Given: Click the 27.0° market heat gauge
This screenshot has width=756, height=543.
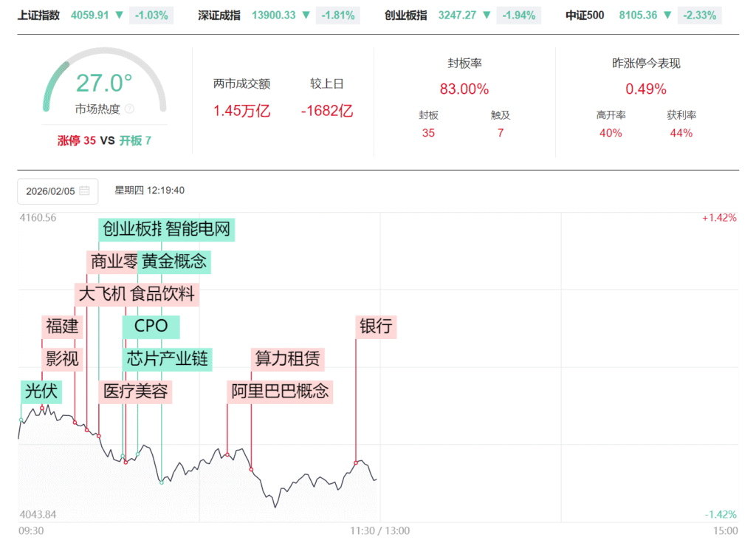Looking at the screenshot, I should click(103, 83).
